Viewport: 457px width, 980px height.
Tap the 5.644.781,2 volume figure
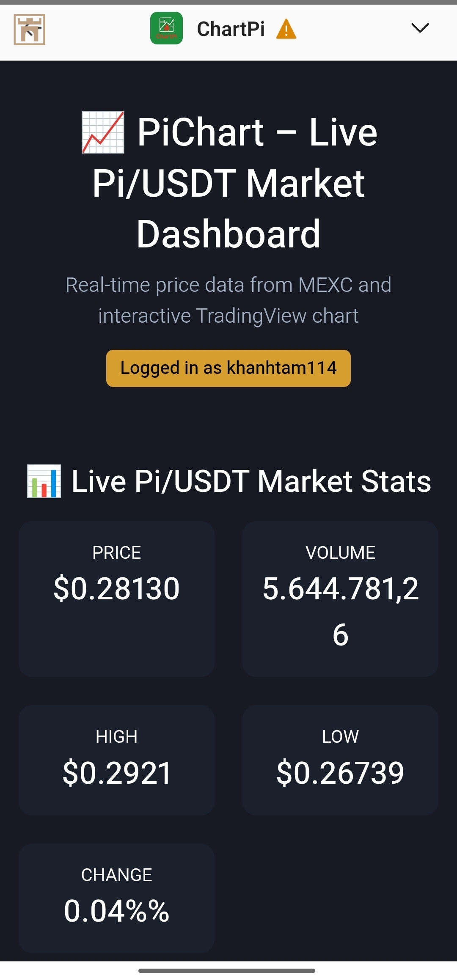(x=340, y=588)
